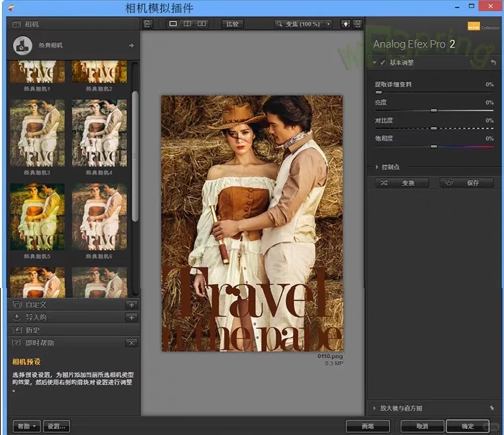This screenshot has width=504, height=435.
Task: Hide the left presets panel icon
Action: [148, 24]
